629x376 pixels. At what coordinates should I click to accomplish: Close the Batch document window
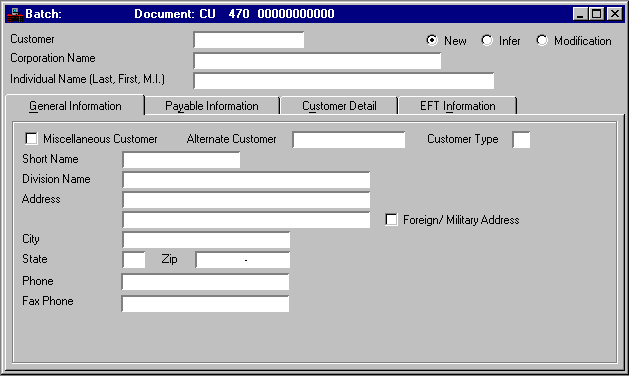[615, 14]
